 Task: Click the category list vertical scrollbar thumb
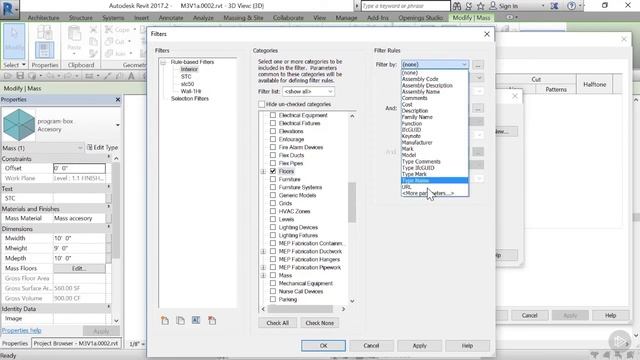[352, 202]
